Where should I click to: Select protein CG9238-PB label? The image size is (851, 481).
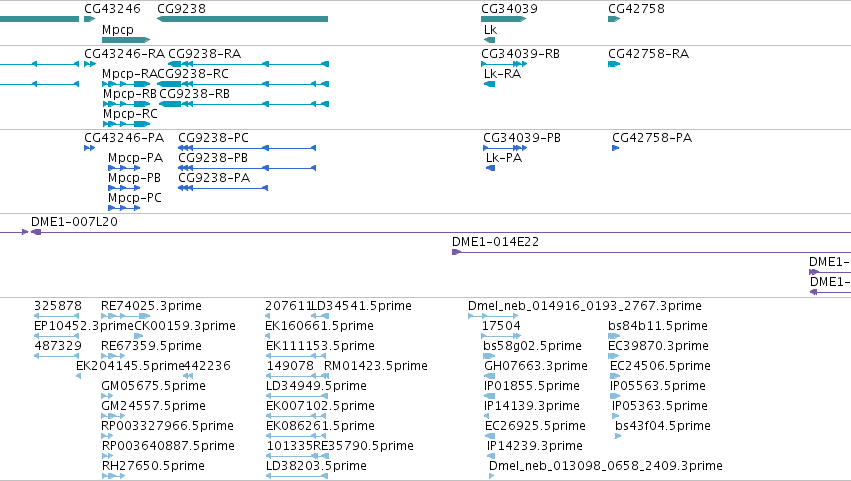click(213, 158)
